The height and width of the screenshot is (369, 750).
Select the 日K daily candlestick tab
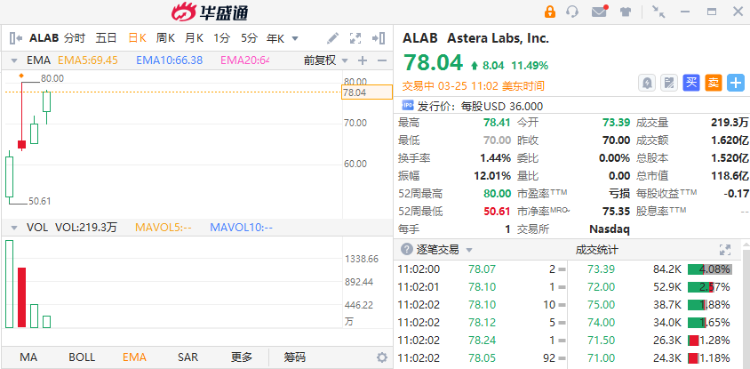click(137, 38)
